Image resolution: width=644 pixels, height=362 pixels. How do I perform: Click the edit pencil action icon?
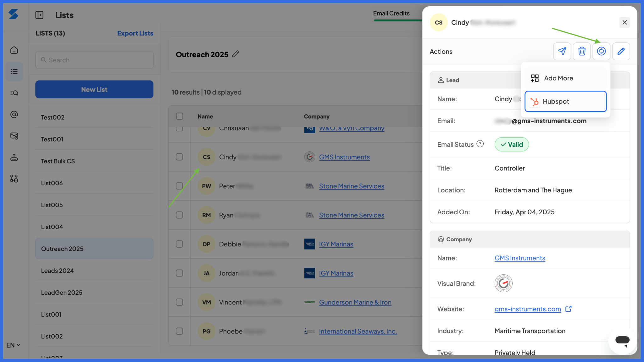coord(621,51)
